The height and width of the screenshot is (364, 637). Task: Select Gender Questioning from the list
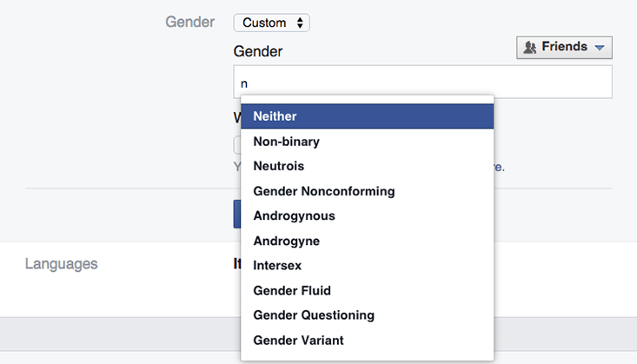(x=368, y=315)
